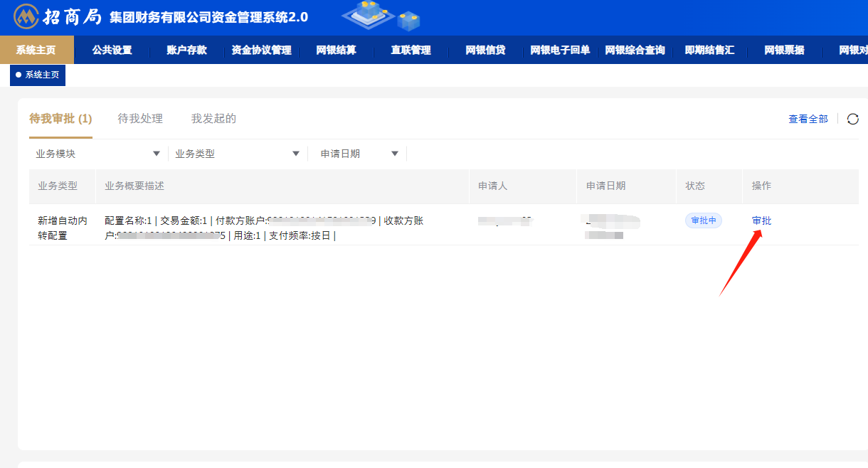The width and height of the screenshot is (868, 468).
Task: Open the 网银信贷 menu
Action: tap(485, 50)
